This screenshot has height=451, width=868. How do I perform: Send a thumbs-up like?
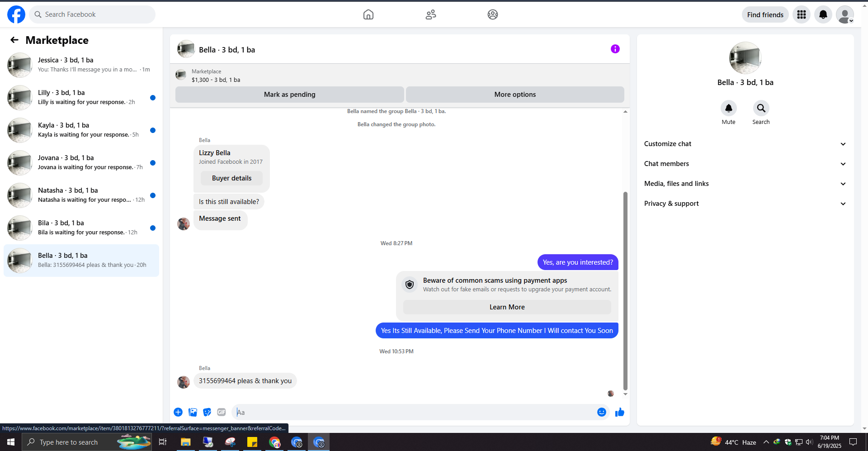(620, 412)
